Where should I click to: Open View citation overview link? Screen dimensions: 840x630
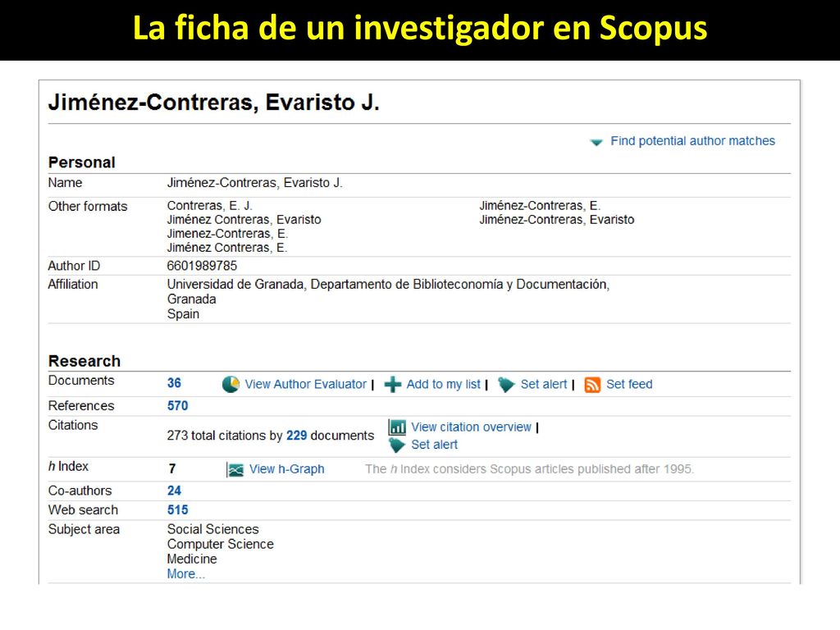[x=472, y=427]
